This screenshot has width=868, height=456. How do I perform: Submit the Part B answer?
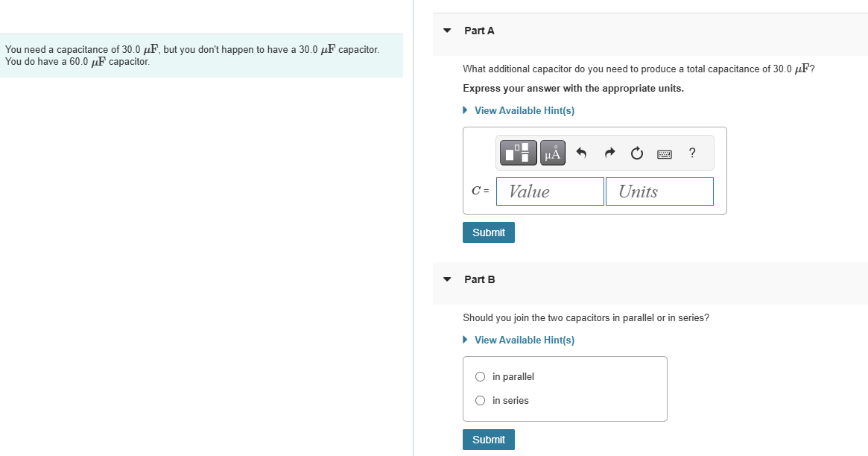click(489, 440)
